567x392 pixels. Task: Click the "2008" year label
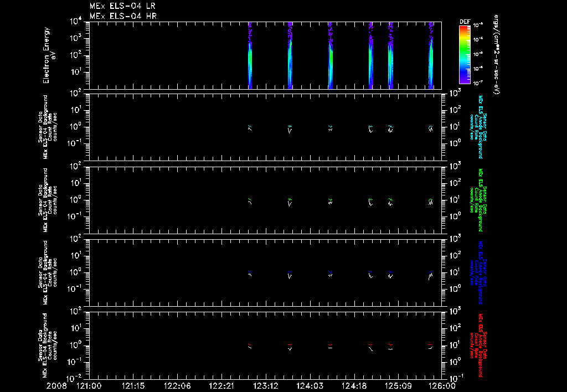tap(56, 386)
